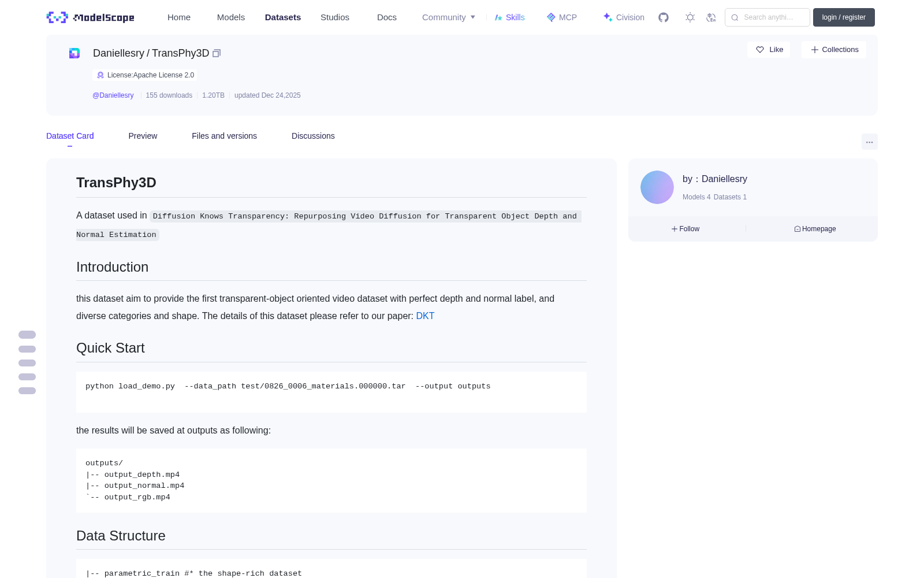Open the Skills page

point(509,17)
